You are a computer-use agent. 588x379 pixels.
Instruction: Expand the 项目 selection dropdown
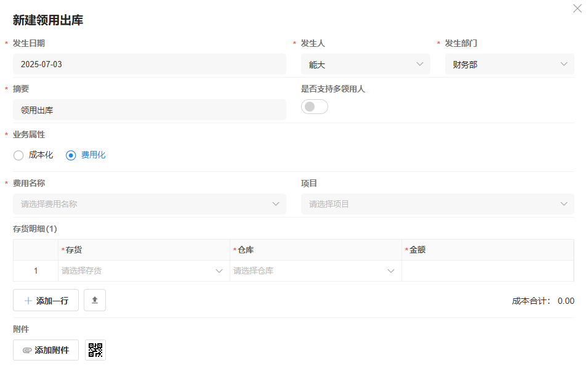coord(437,204)
